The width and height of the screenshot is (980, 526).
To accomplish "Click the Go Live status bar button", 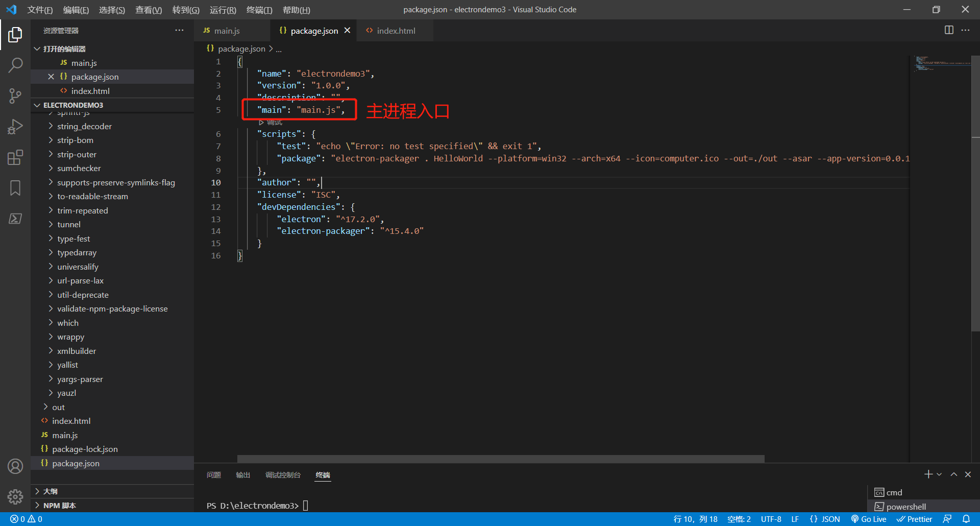I will [x=869, y=519].
